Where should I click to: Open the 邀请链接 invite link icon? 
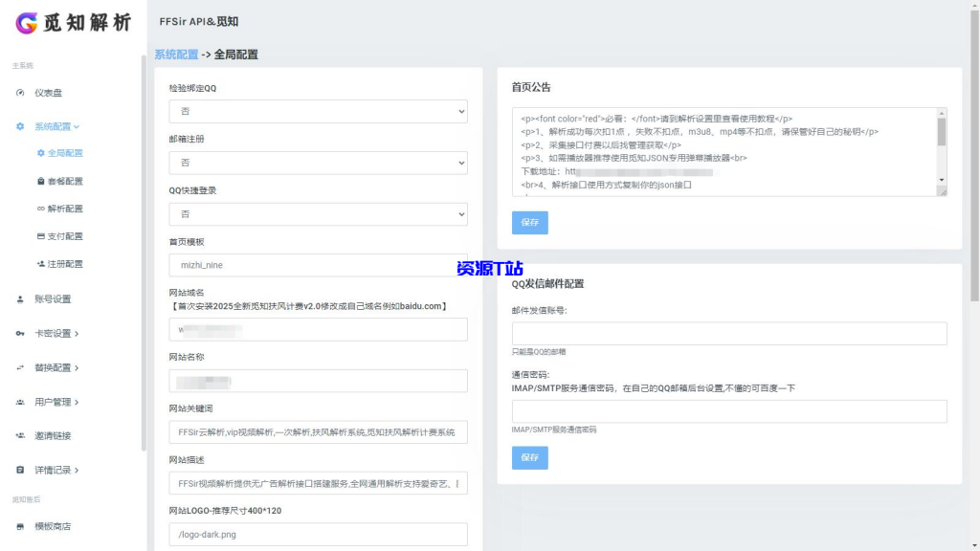pos(22,435)
